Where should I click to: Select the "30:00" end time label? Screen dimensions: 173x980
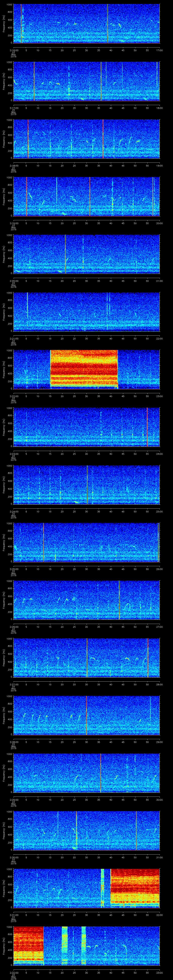pyautogui.click(x=159, y=799)
